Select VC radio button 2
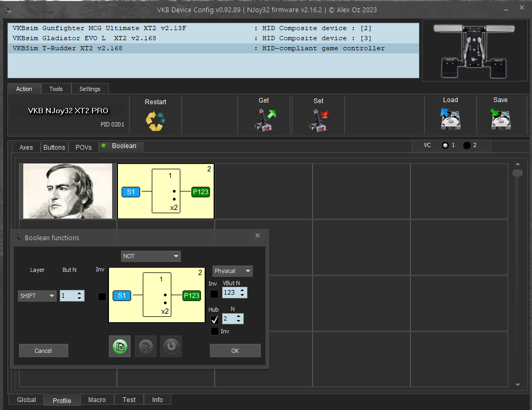 467,145
